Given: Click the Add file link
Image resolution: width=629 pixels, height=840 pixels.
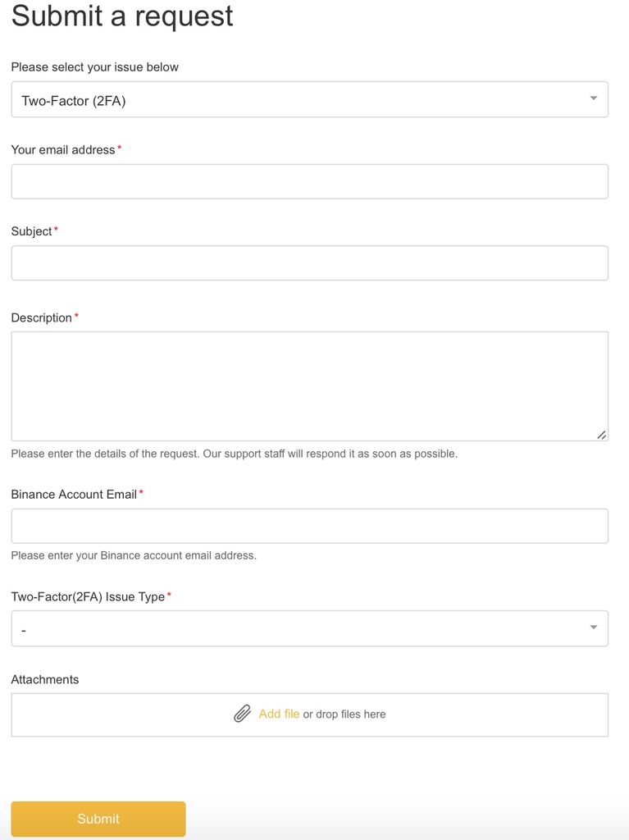Looking at the screenshot, I should pyautogui.click(x=279, y=714).
